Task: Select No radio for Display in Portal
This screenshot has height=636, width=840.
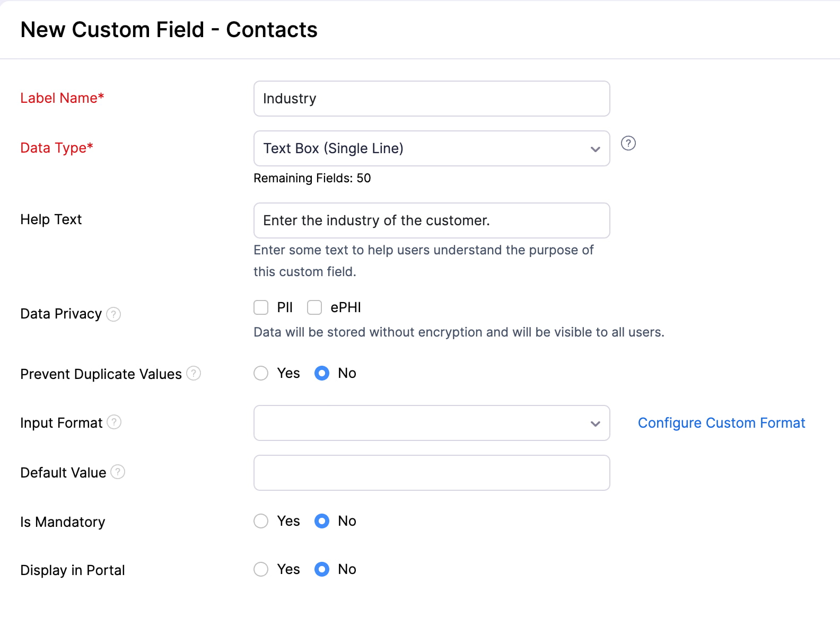Action: coord(322,569)
